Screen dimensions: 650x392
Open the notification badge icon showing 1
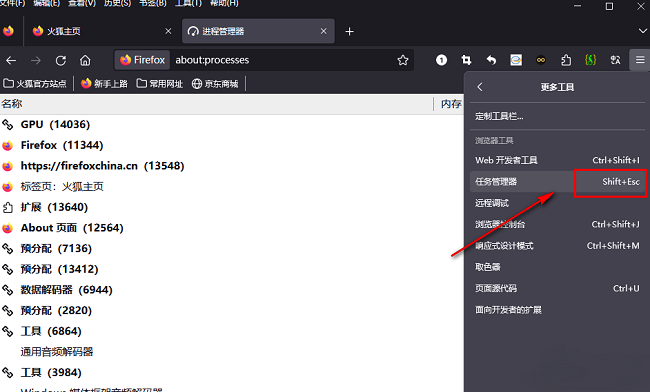441,60
